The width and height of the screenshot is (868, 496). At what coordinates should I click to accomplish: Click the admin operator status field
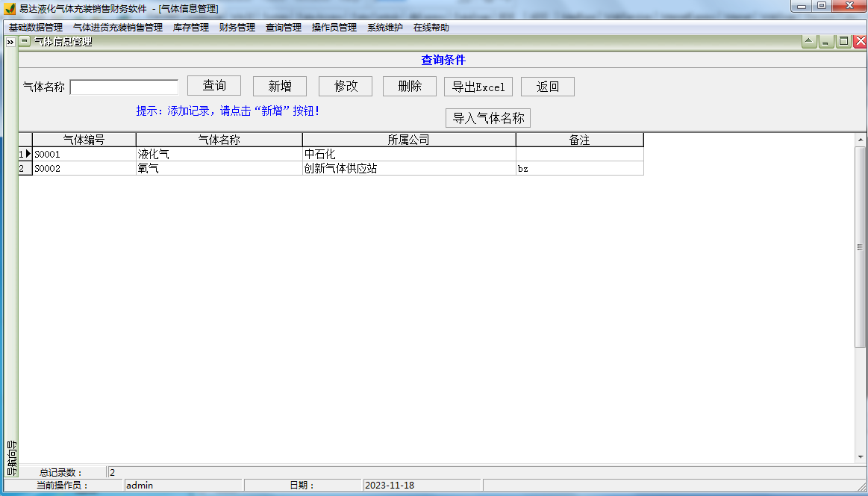[x=183, y=486]
